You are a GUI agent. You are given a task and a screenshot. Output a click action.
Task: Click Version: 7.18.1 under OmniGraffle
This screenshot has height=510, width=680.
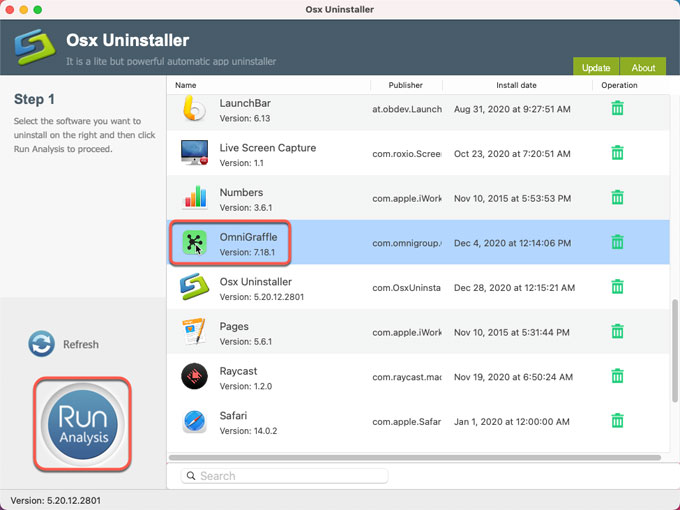pos(247,252)
